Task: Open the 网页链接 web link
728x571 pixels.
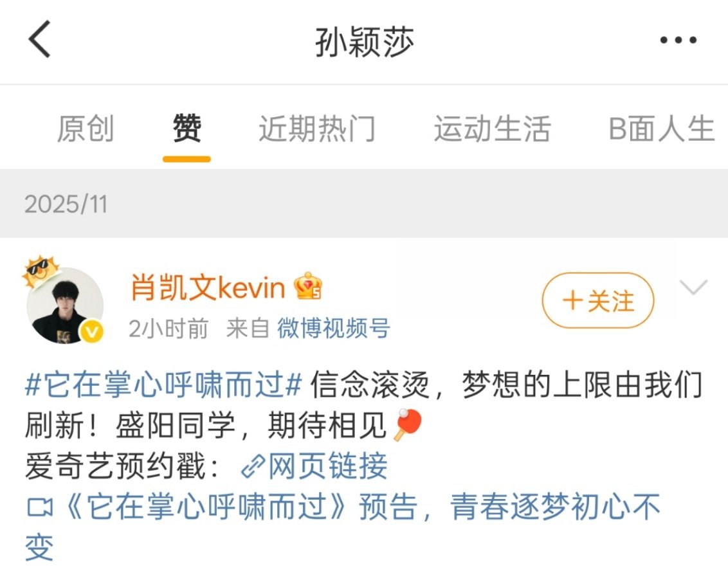Action: coord(328,467)
